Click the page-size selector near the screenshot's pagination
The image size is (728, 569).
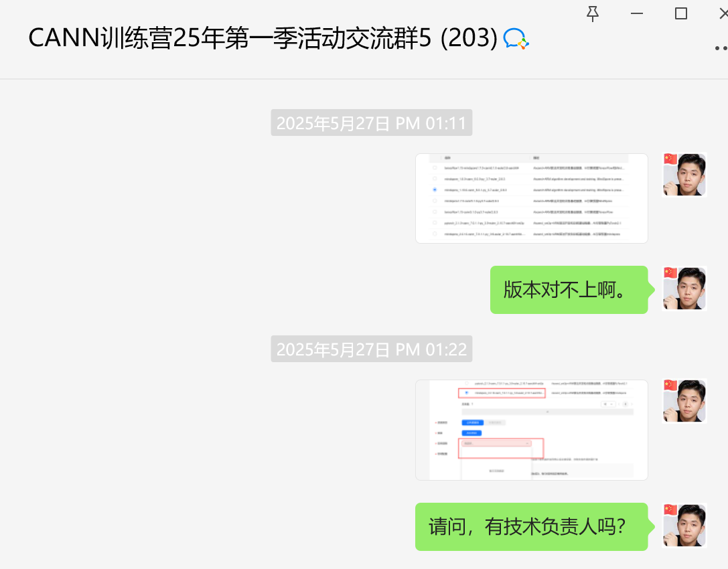point(608,405)
